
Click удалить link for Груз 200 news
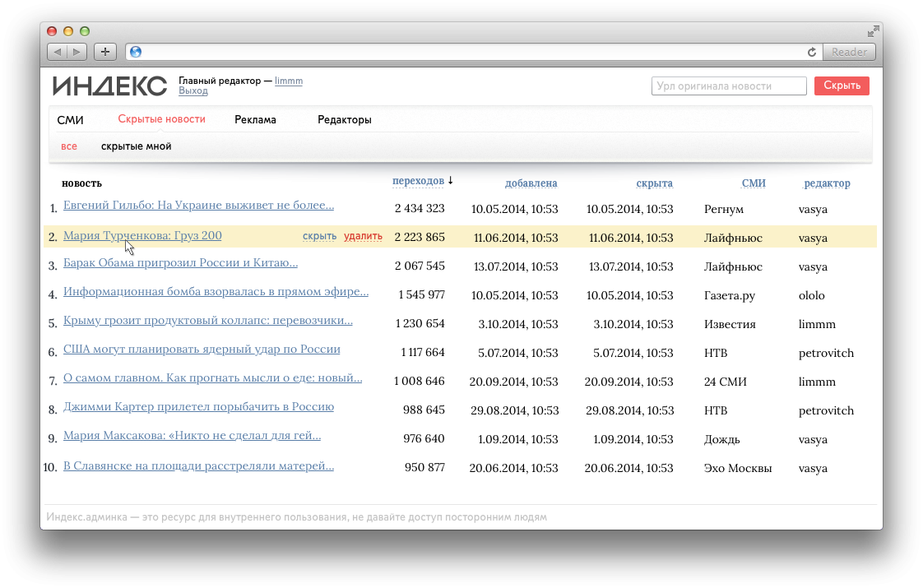[363, 237]
